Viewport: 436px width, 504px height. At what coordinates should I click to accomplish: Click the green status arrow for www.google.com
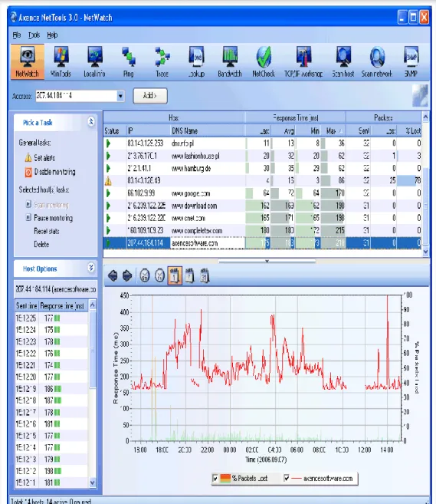coord(108,193)
